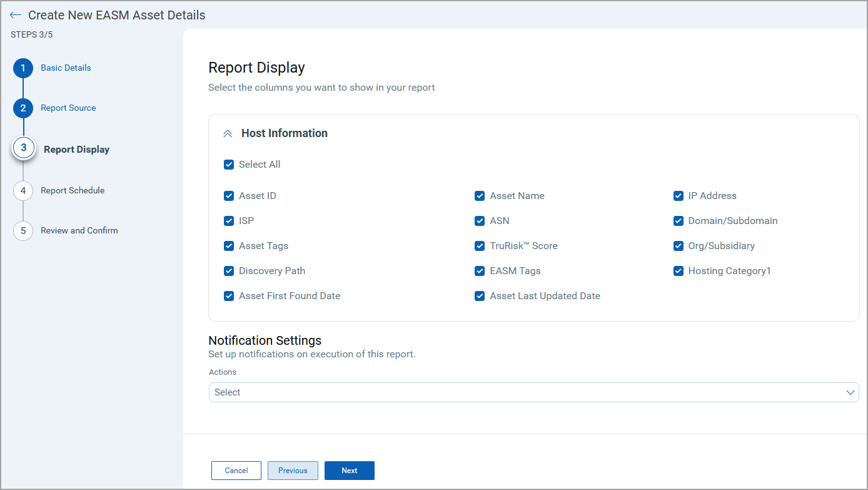Click the Cancel button

236,471
